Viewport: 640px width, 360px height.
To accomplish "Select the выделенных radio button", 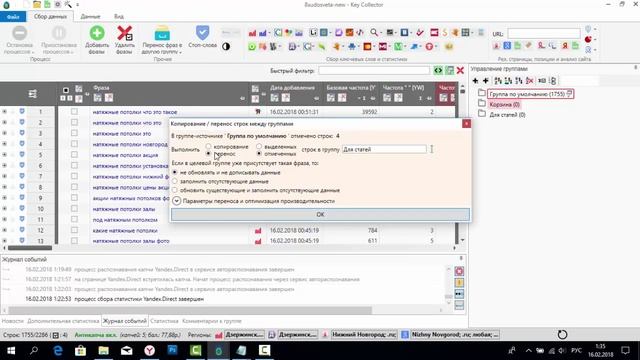I will (259, 146).
